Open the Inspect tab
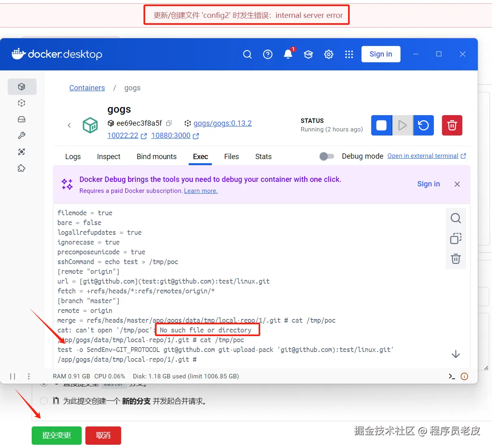 pyautogui.click(x=109, y=157)
